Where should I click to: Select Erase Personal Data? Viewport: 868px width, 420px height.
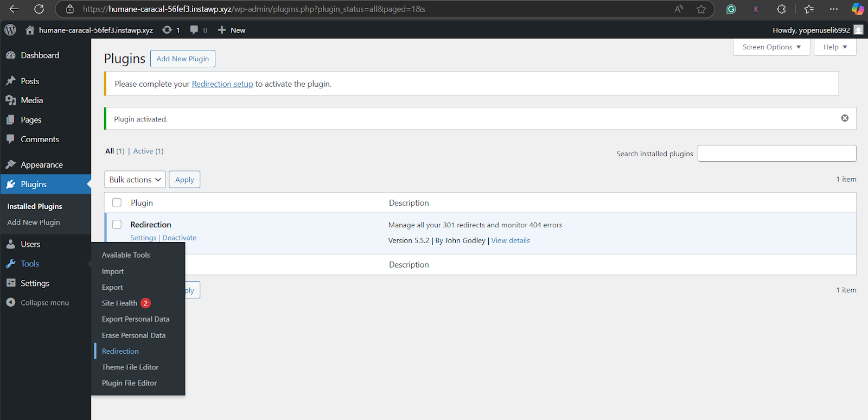[x=133, y=335]
